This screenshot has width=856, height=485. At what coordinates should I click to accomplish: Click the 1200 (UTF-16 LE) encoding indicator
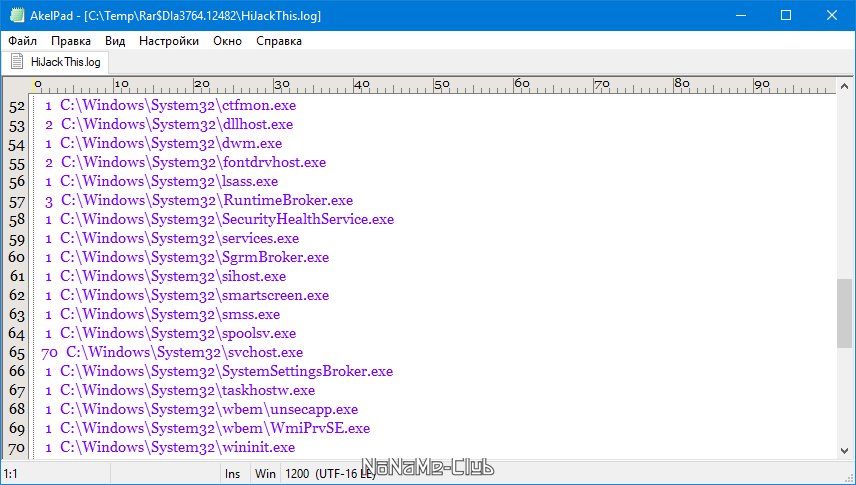coord(330,474)
